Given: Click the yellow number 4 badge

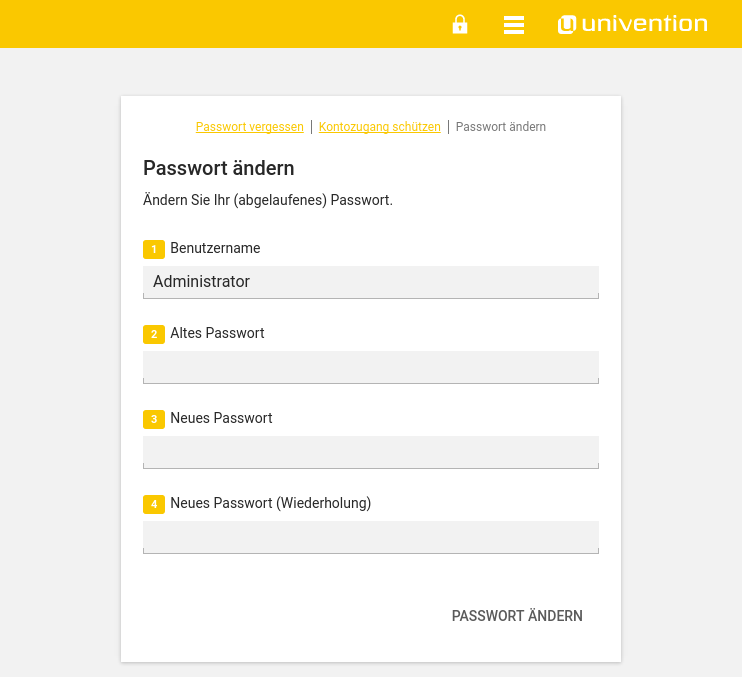Looking at the screenshot, I should pyautogui.click(x=154, y=504).
